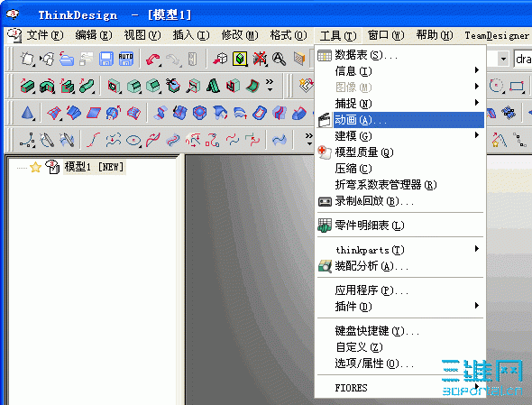Click the Linear Solid extrude icon

tap(27, 86)
